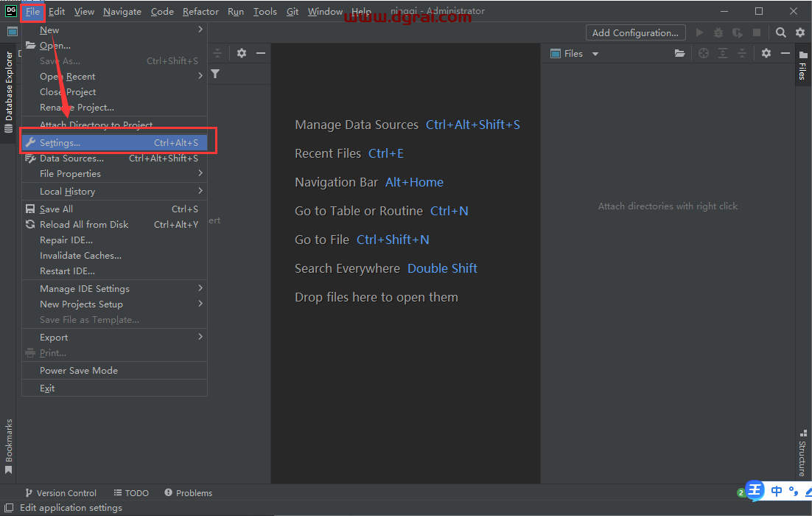The height and width of the screenshot is (516, 812).
Task: Open the Git menu
Action: pos(293,11)
